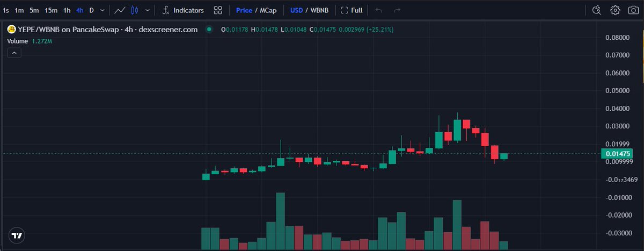
Task: Click the current price label 0.01475
Action: pyautogui.click(x=617, y=154)
